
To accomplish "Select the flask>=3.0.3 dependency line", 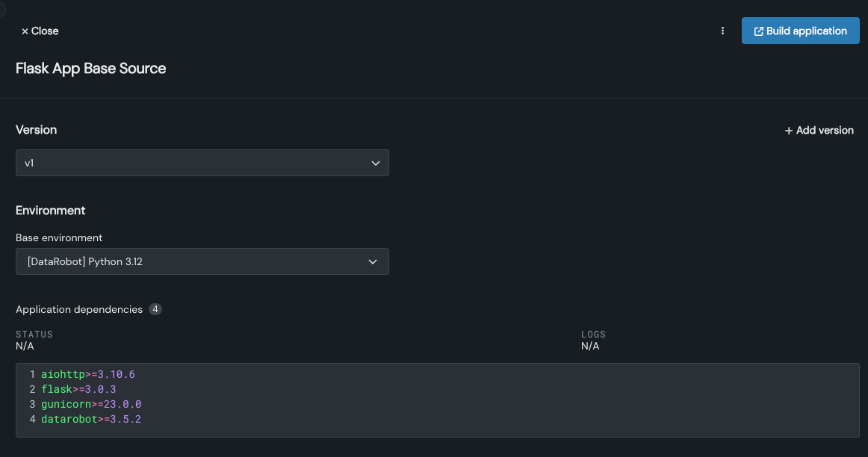I will [78, 389].
